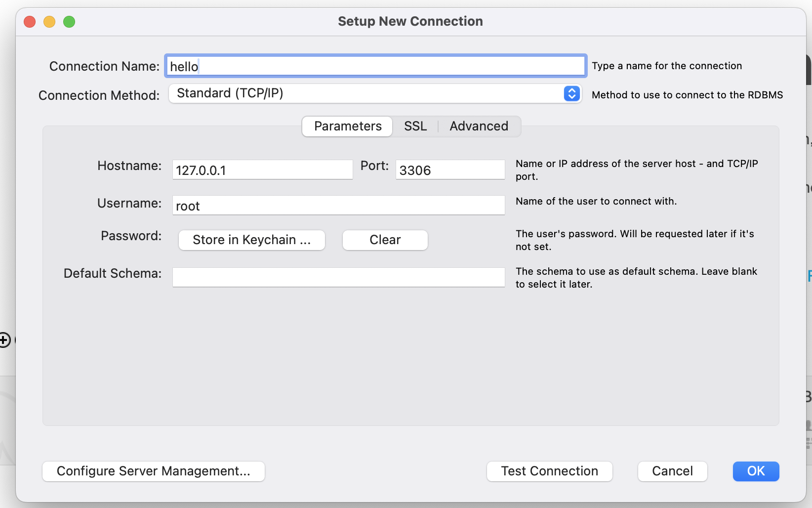Close the Setup New Connection dialog
This screenshot has width=812, height=508.
pyautogui.click(x=30, y=22)
